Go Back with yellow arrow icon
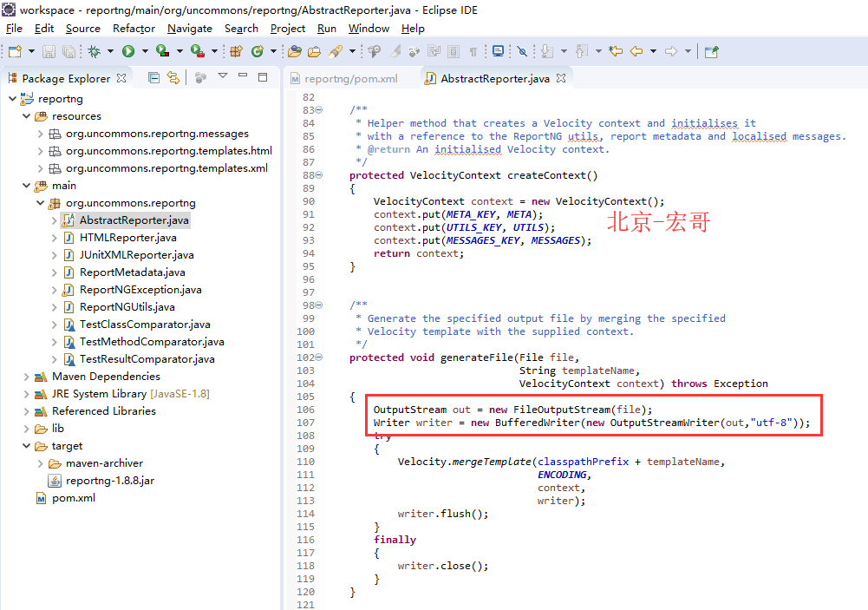 pos(636,51)
